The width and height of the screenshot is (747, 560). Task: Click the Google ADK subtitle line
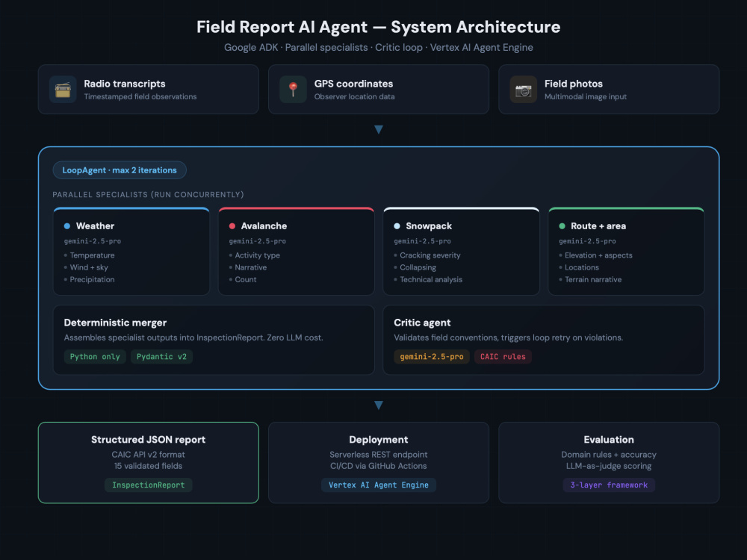click(379, 48)
